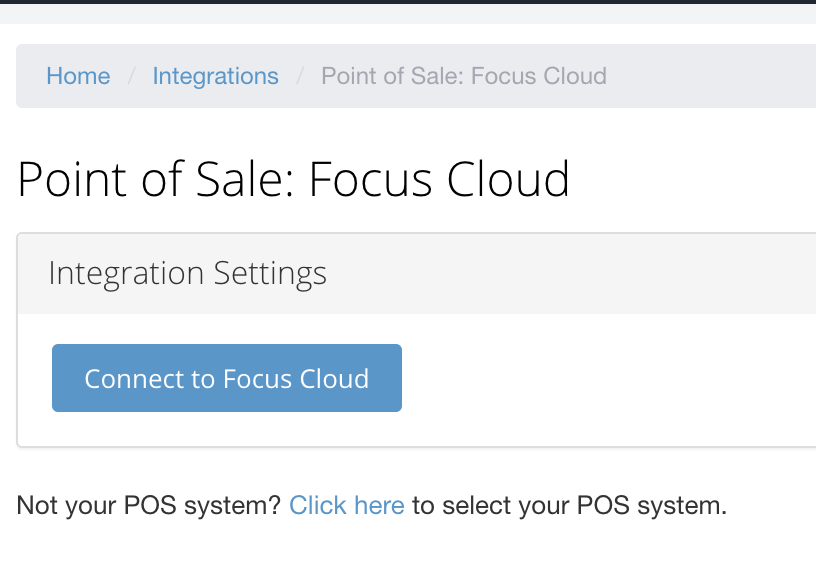816x578 pixels.
Task: Click 'to select your POS system.' text
Action: (x=569, y=505)
